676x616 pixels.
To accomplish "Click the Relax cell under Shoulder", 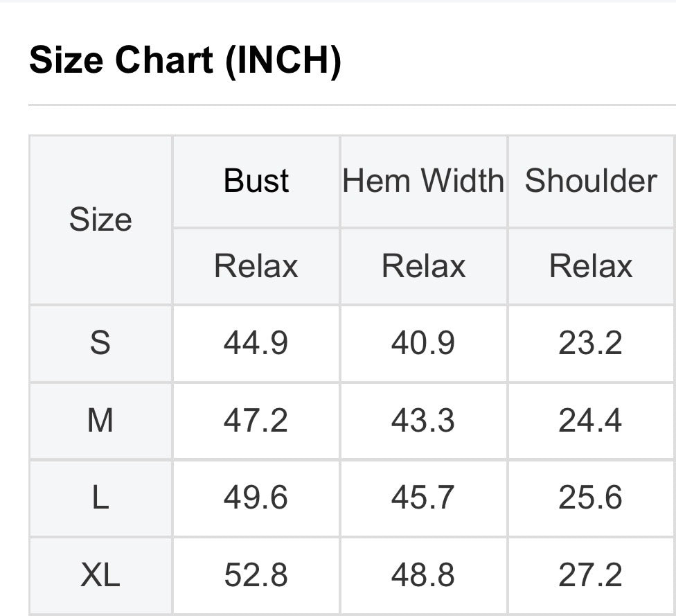I will tap(591, 266).
